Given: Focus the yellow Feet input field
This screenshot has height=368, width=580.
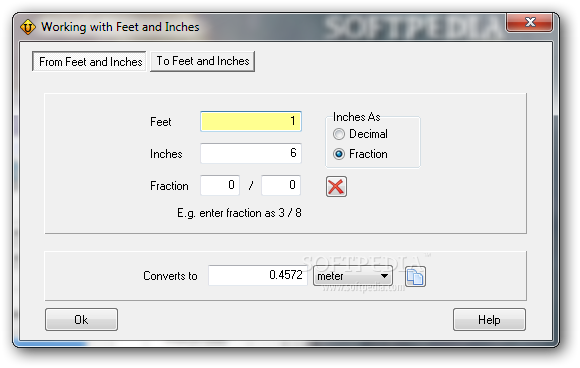Looking at the screenshot, I should [x=251, y=121].
